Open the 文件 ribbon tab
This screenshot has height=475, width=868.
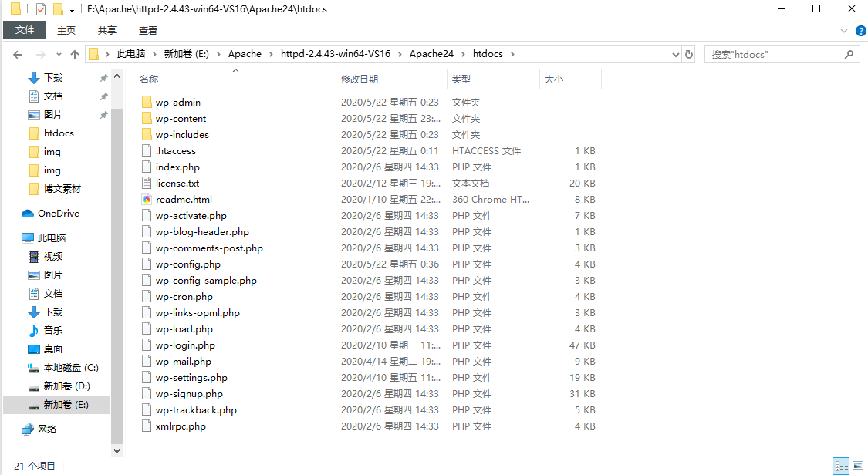tap(25, 30)
